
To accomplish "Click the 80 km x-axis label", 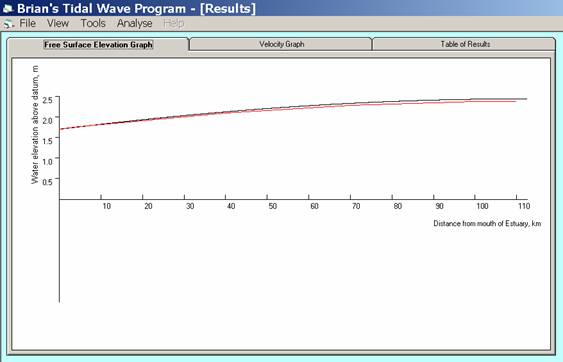I will (397, 206).
